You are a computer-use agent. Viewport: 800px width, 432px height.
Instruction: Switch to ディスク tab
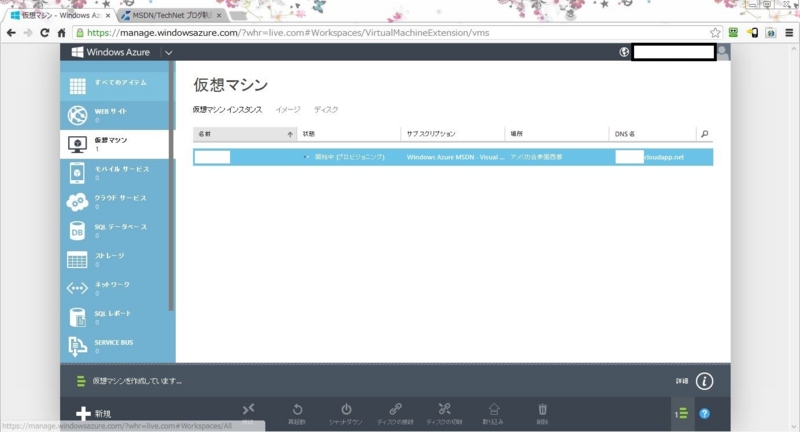[x=326, y=110]
